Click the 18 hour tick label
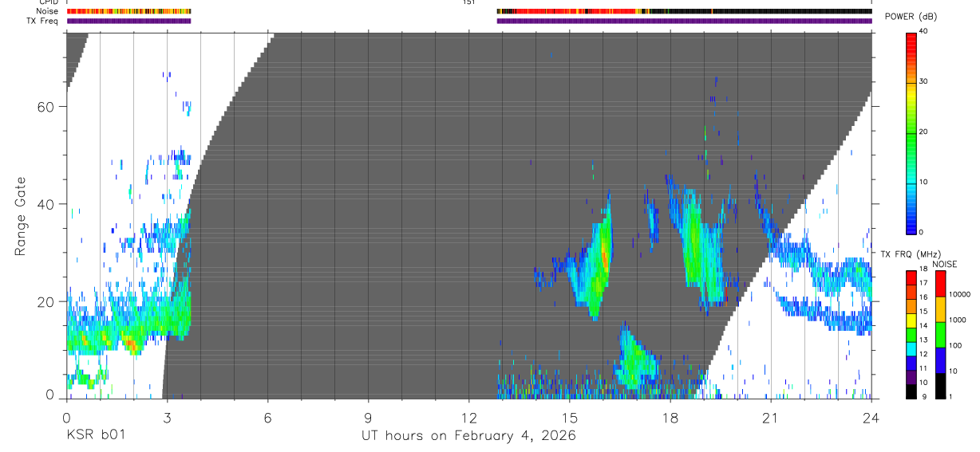 tap(670, 417)
